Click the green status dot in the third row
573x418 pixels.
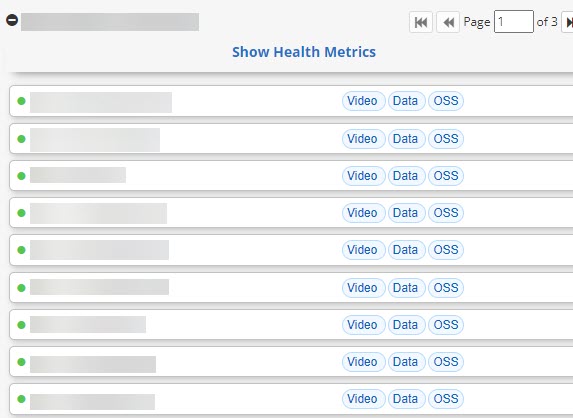pos(22,176)
